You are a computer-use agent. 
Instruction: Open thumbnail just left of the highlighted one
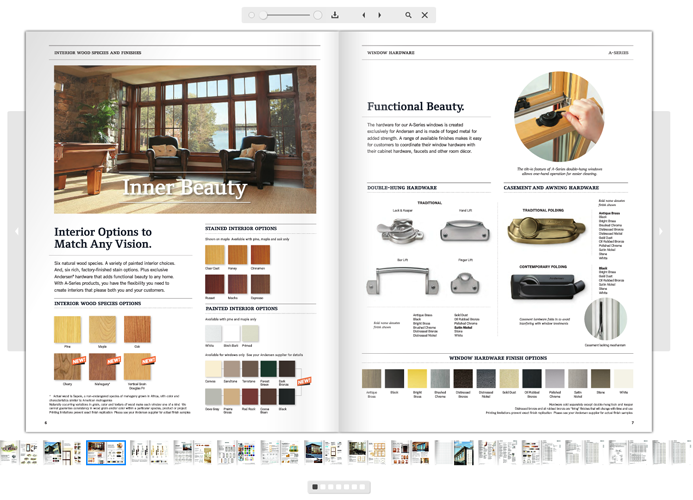pos(62,452)
